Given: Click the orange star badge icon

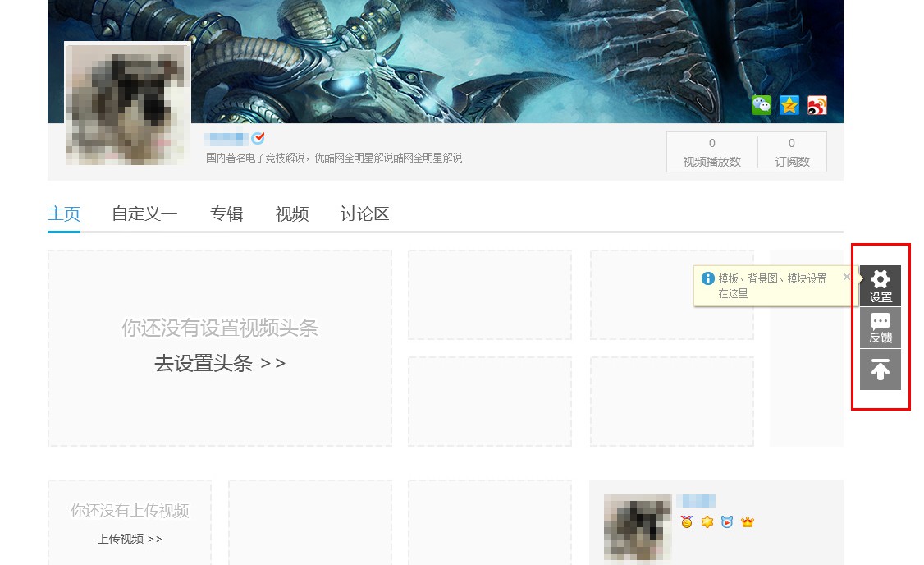Looking at the screenshot, I should click(x=707, y=522).
